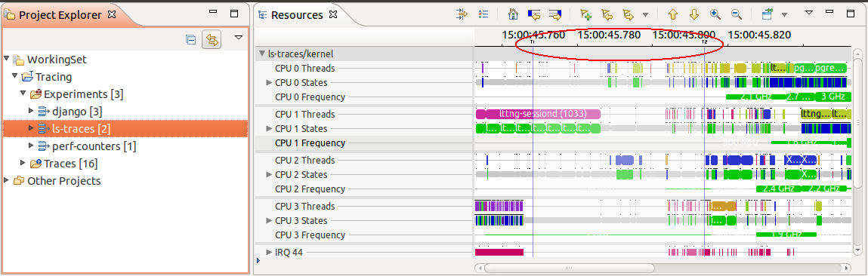Select the next state change icon
The image size is (868, 276).
point(555,14)
